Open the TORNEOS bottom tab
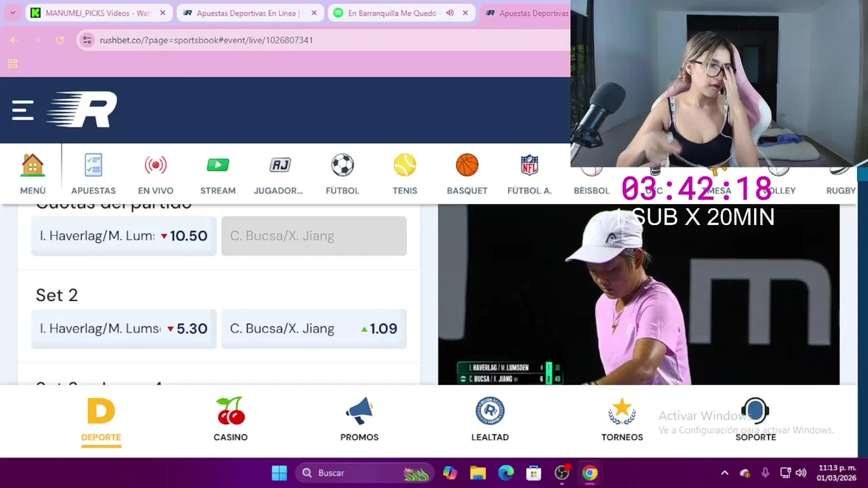 pyautogui.click(x=622, y=420)
